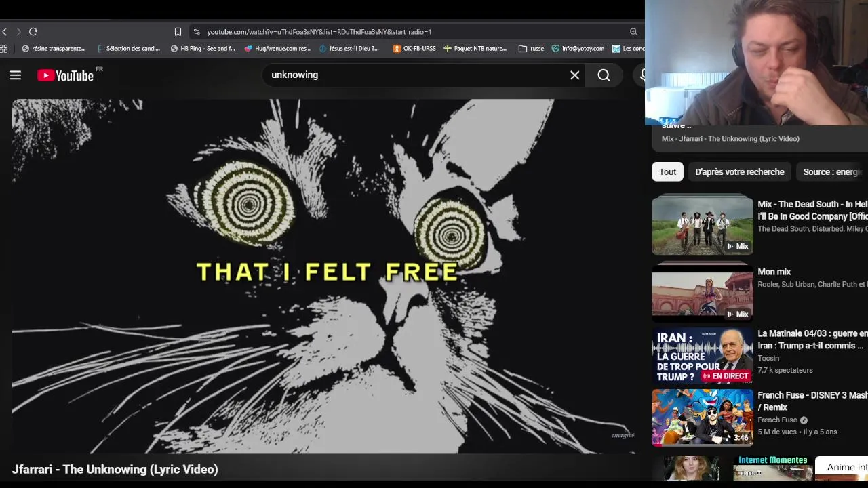
Task: Go to YouTube home via the logo
Action: 66,75
